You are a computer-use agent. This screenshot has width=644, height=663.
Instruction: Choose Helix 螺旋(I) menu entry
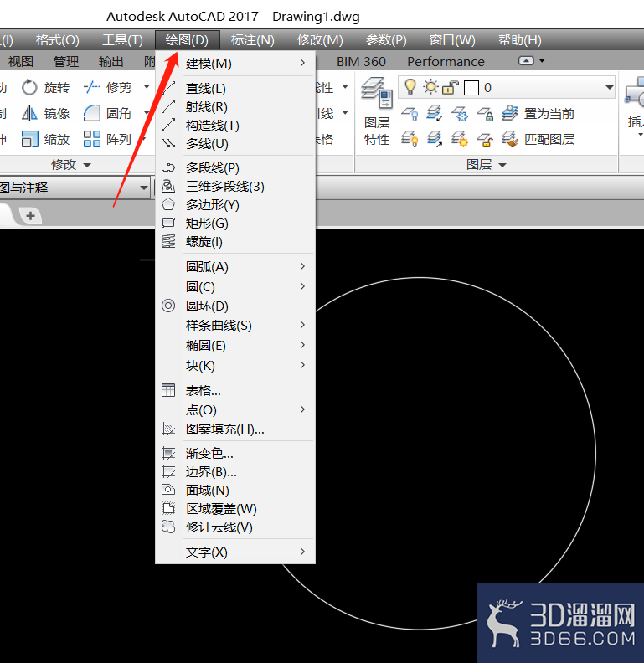235,242
